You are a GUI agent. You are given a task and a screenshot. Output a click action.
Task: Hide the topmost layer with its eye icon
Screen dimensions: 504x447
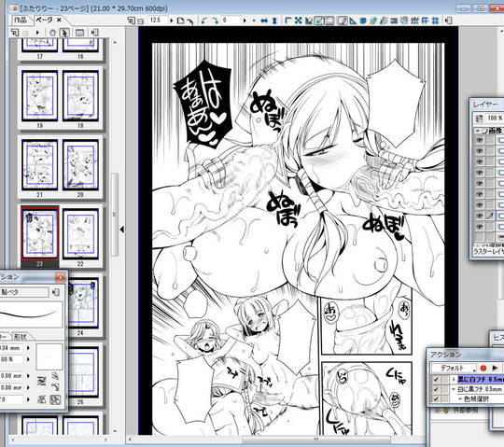pyautogui.click(x=480, y=140)
